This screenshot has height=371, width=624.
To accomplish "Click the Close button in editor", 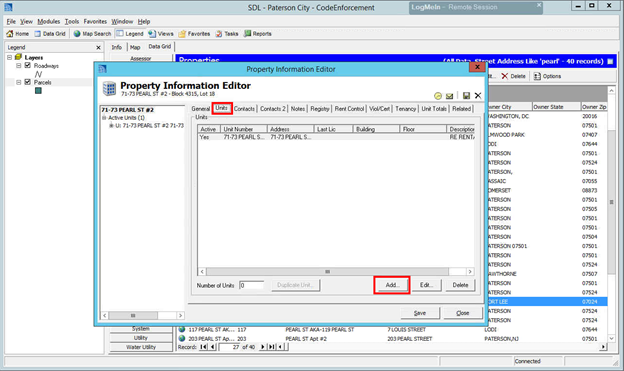I will pyautogui.click(x=462, y=313).
